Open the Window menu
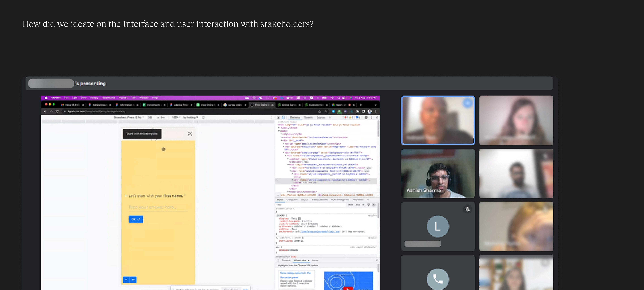The image size is (644, 290). pos(144,98)
